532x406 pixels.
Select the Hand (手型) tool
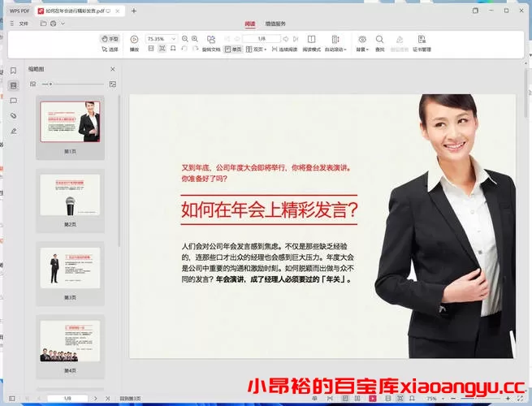click(x=110, y=39)
